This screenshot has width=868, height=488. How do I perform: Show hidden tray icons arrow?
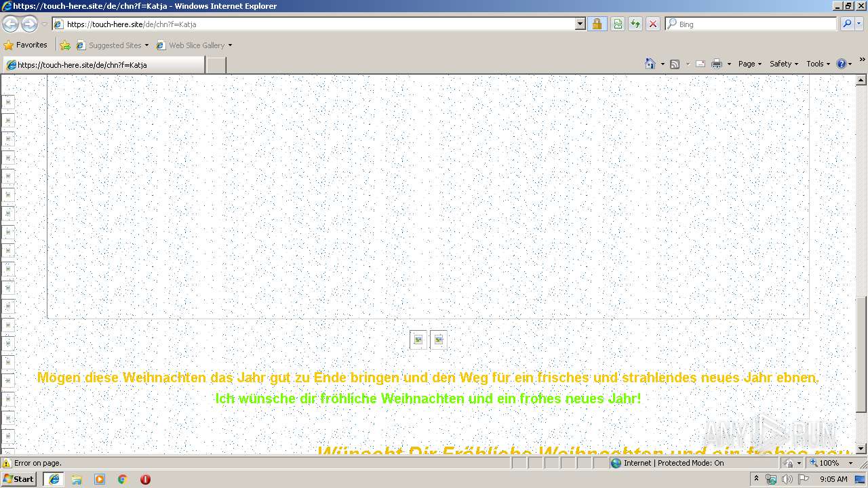coord(756,479)
